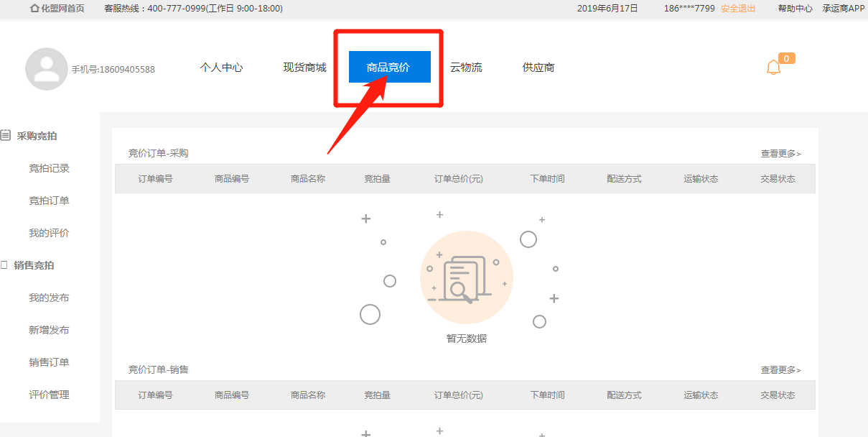Viewport: 868px width, 437px height.
Task: Open 竞拍订单 in the sidebar
Action: pos(49,201)
